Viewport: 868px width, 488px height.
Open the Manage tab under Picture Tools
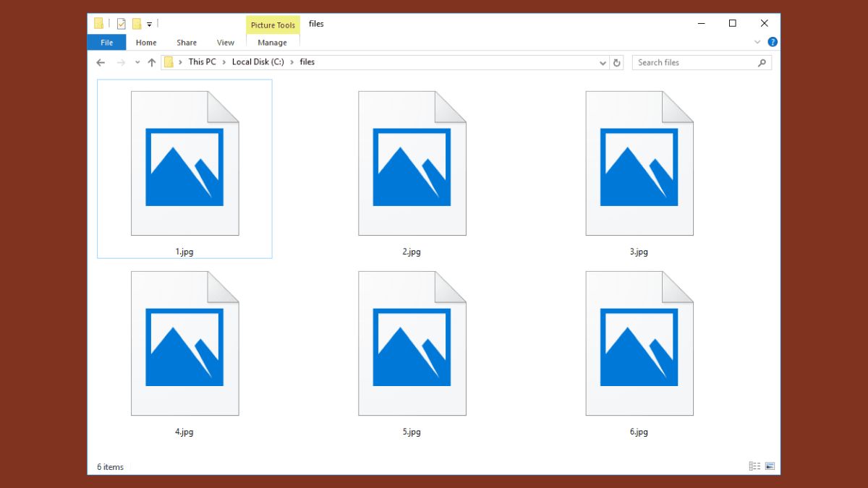coord(273,42)
